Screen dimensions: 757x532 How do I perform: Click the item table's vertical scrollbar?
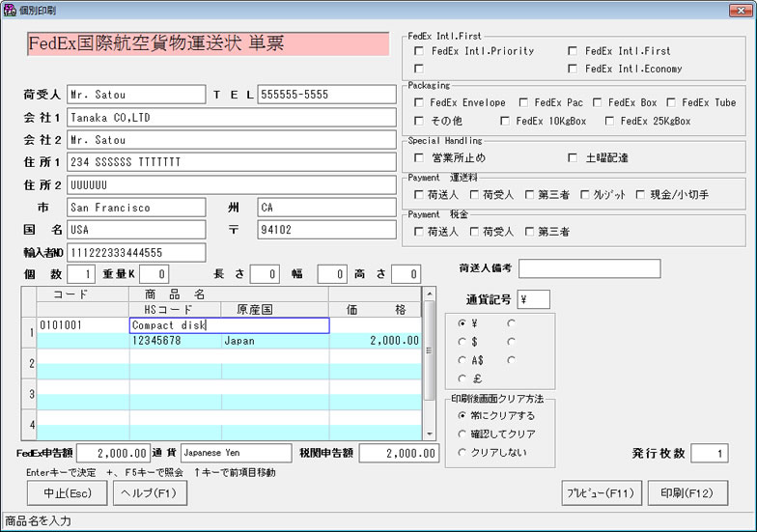(430, 357)
